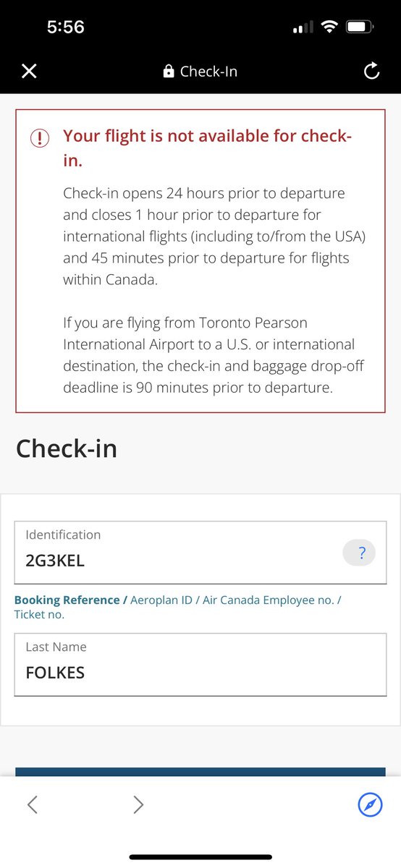Choose the Air Canada Employee no. option

tap(269, 600)
